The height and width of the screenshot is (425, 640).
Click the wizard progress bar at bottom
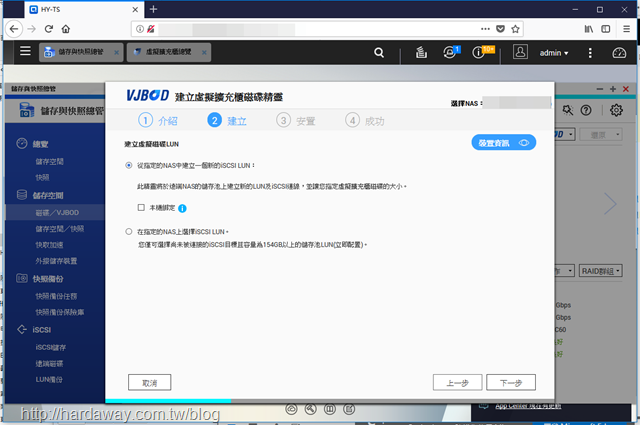click(330, 401)
